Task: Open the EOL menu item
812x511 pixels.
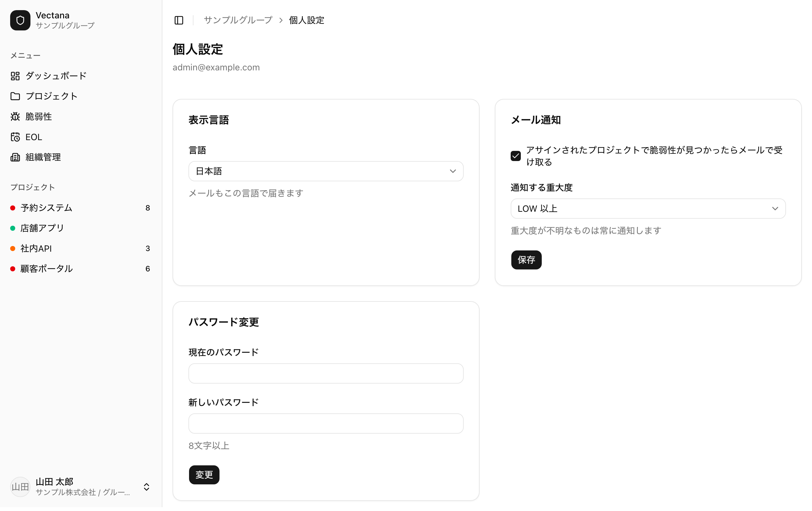Action: coord(81,137)
